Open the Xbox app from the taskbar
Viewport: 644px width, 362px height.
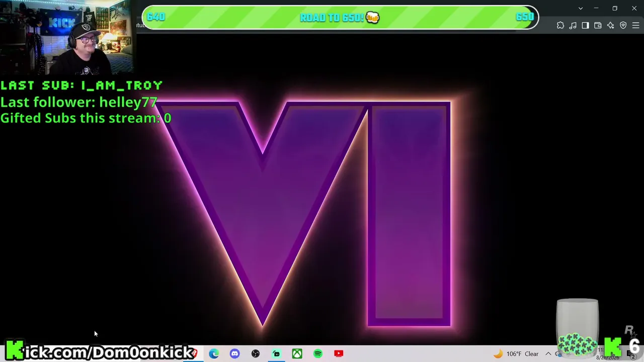(297, 353)
